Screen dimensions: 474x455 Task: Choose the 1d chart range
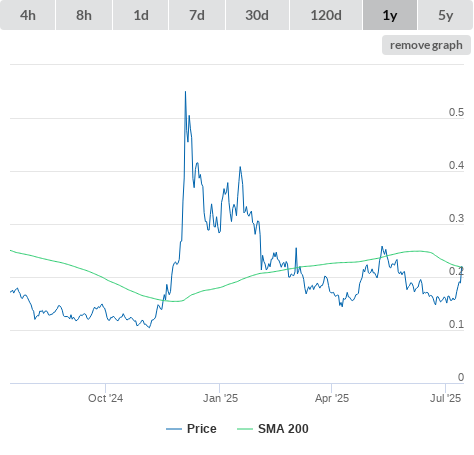tap(141, 15)
